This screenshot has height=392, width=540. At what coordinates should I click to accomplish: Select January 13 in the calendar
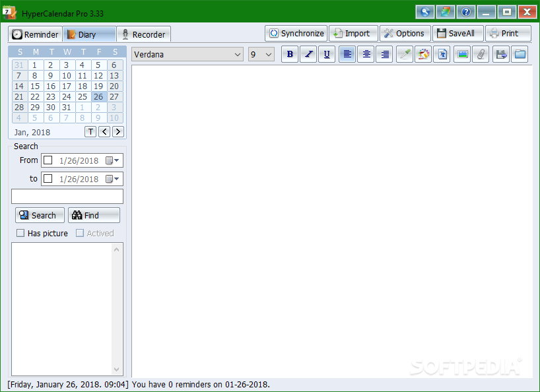tap(114, 76)
